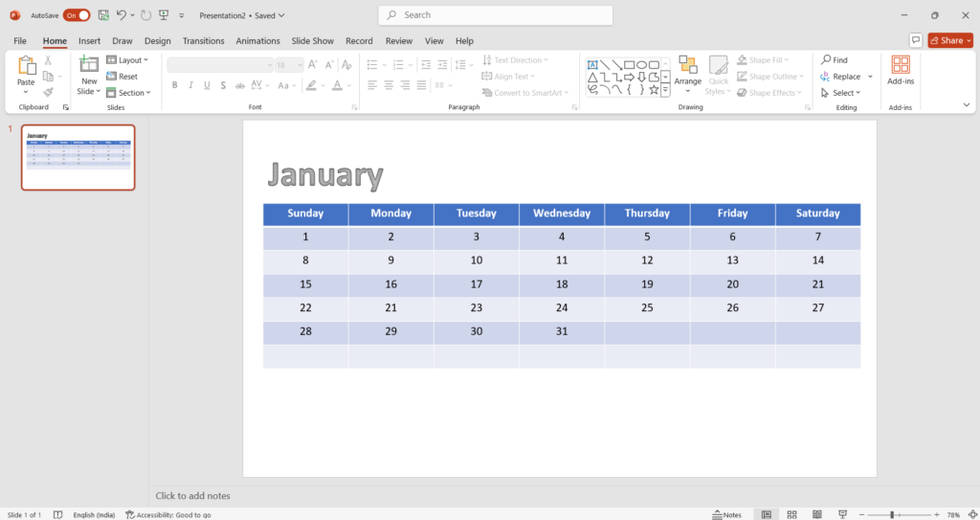
Task: Click the Paste icon in Clipboard group
Action: (26, 65)
